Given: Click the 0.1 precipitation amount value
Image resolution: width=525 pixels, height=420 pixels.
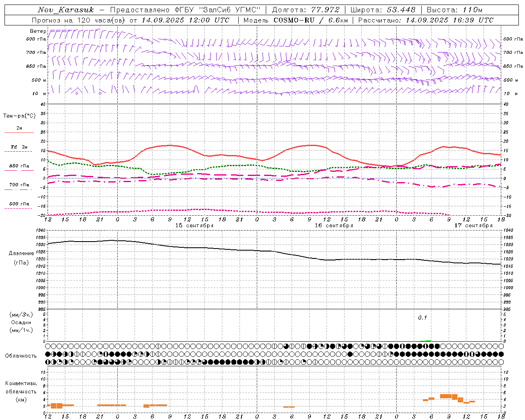Looking at the screenshot, I should tap(422, 318).
